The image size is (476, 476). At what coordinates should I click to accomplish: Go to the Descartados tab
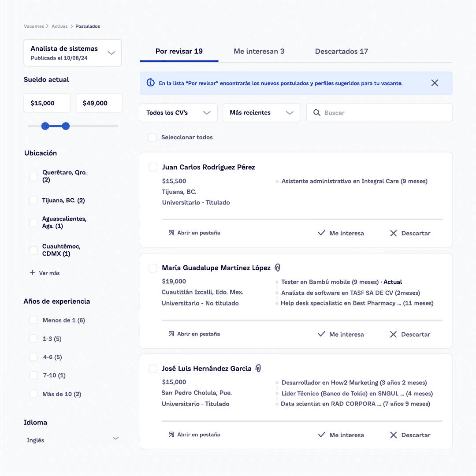341,52
